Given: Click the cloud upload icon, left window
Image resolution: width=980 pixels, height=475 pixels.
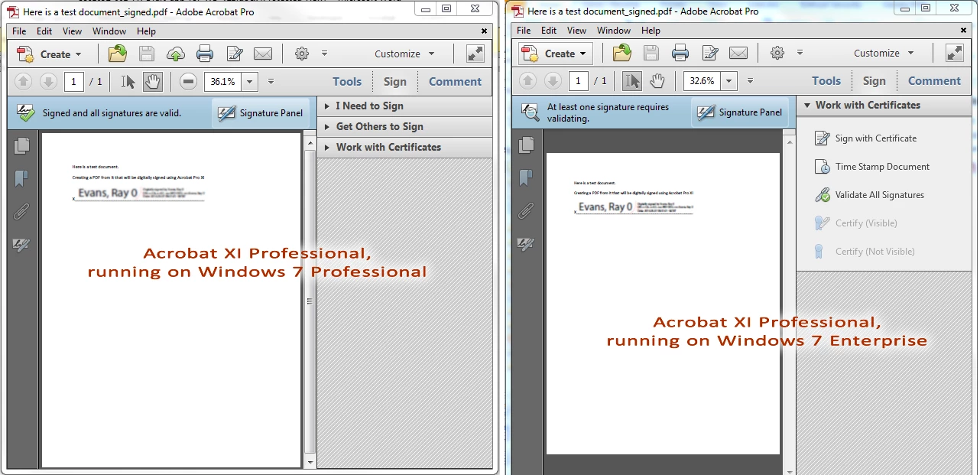Looking at the screenshot, I should click(x=176, y=54).
